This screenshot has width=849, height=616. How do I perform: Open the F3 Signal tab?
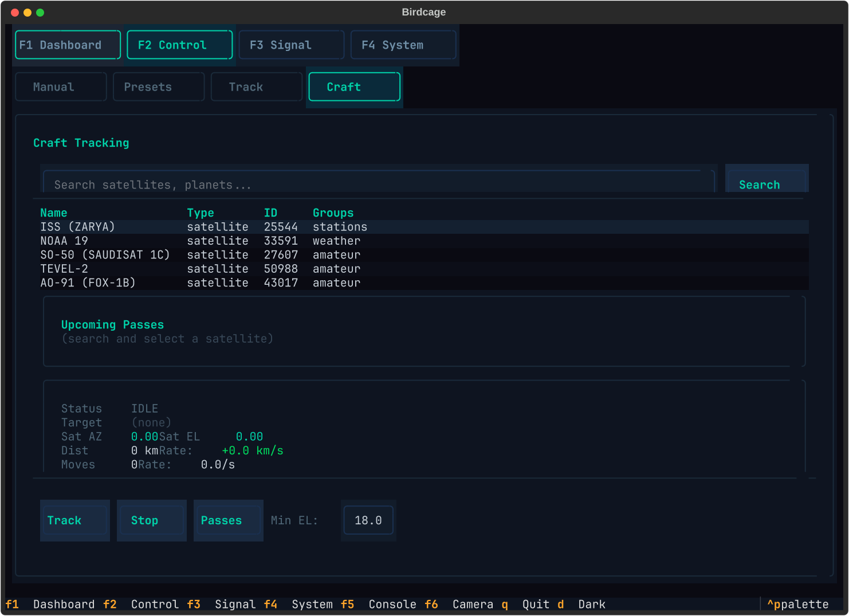click(291, 45)
